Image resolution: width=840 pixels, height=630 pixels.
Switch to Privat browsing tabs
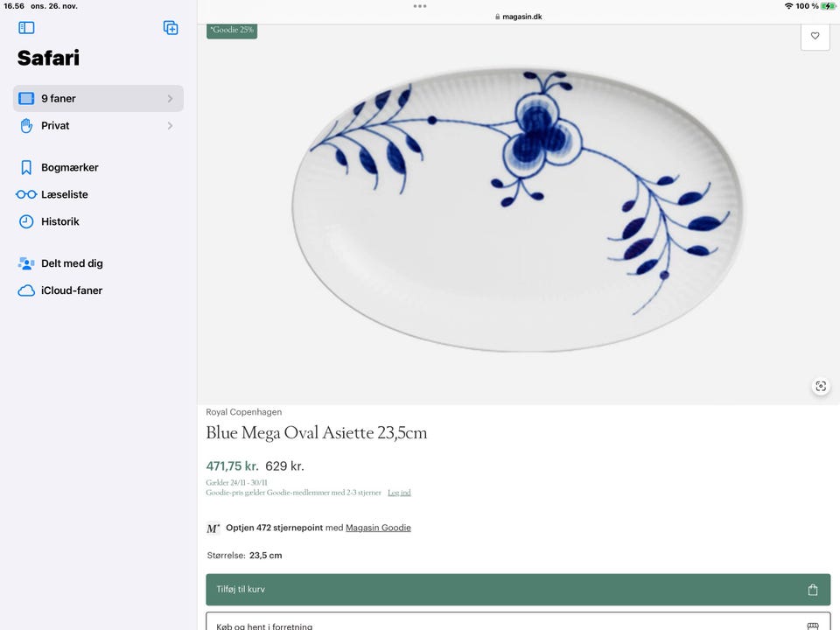tap(55, 126)
